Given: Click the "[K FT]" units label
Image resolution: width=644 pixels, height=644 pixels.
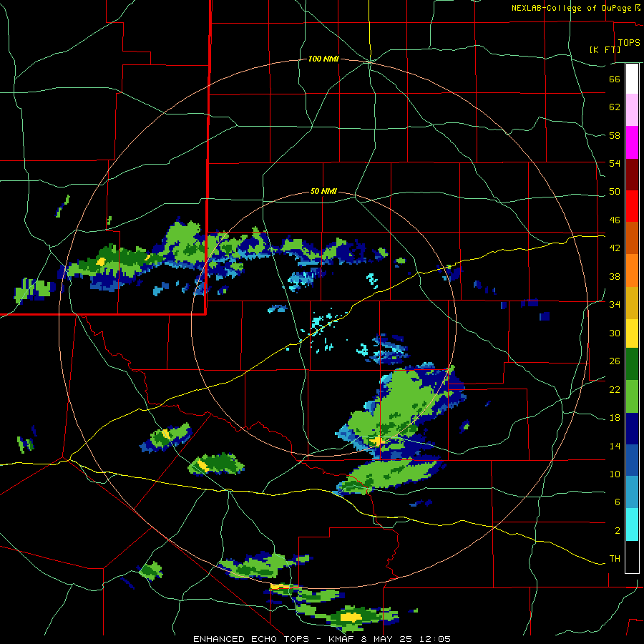Looking at the screenshot, I should 605,49.
